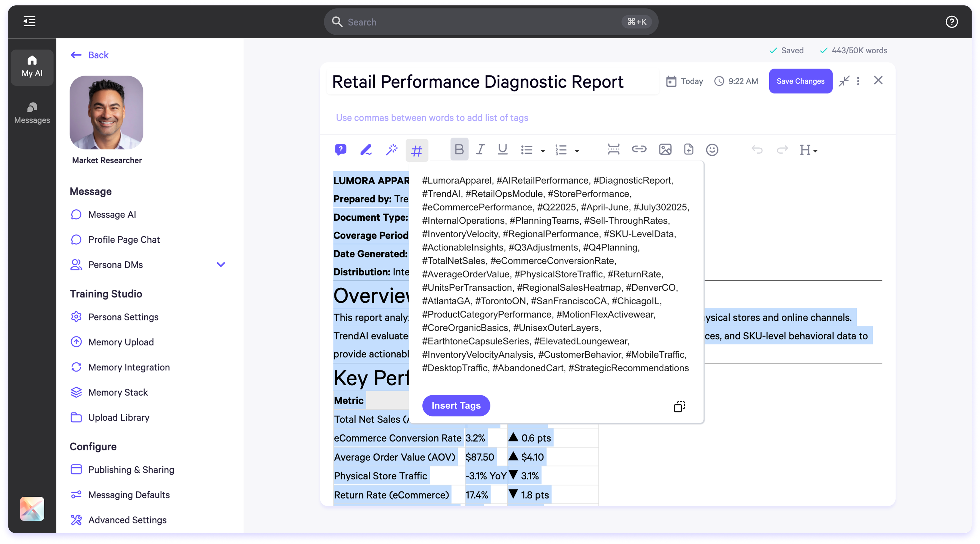Click the magic wand AI tool

click(391, 150)
